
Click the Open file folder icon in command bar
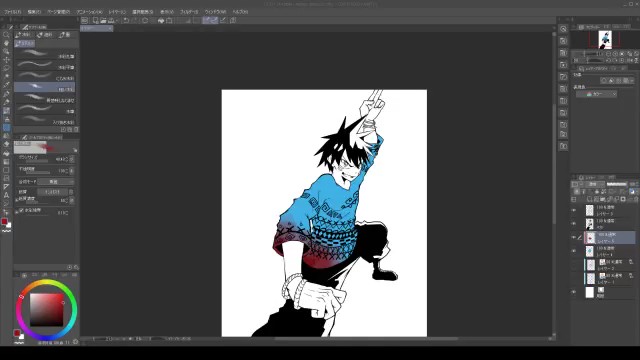coord(103,20)
